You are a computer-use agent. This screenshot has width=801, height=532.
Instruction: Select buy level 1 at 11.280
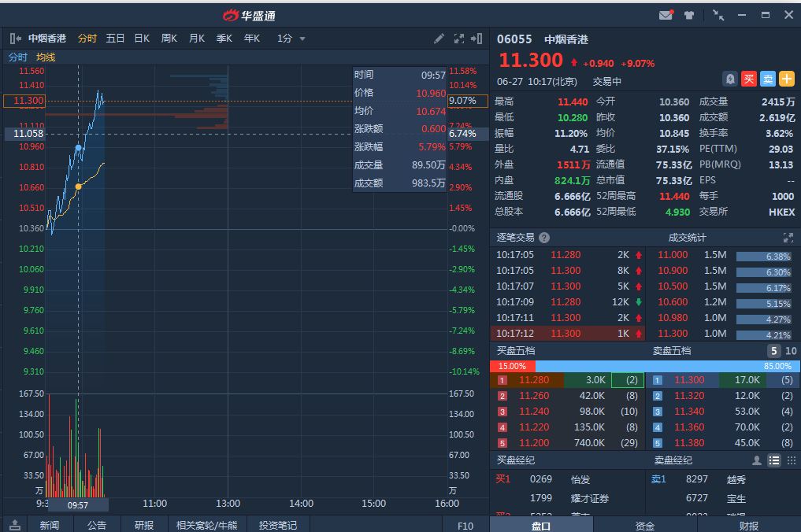567,380
